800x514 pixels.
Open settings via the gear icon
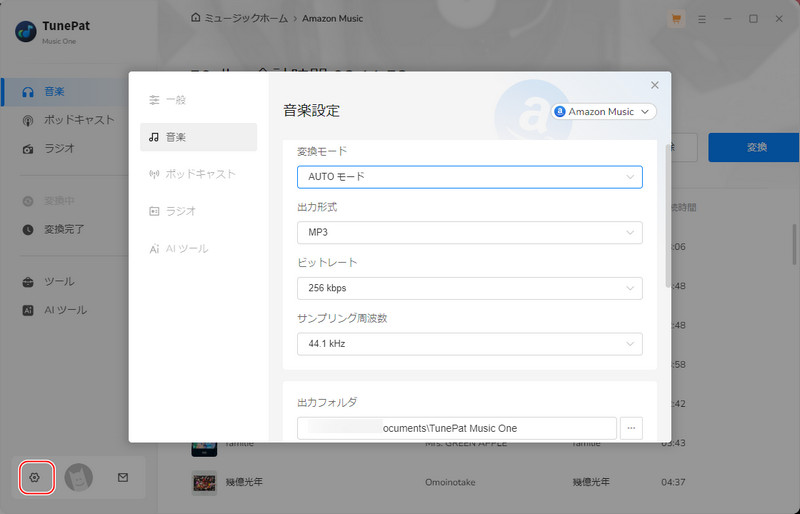coord(35,478)
